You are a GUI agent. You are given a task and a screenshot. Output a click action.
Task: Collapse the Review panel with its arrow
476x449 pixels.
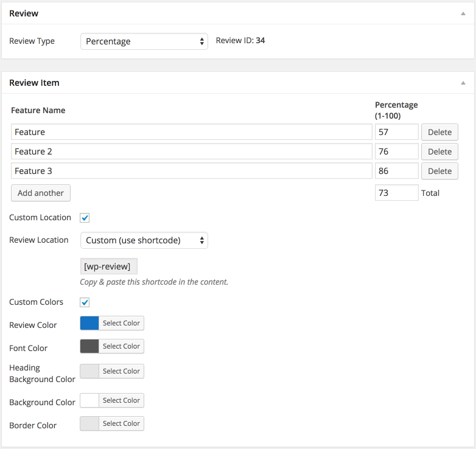[463, 13]
